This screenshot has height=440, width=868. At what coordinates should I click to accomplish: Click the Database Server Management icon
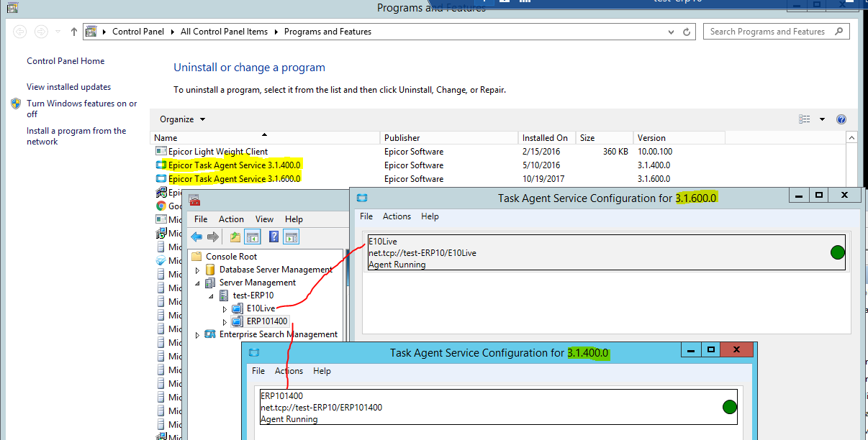(211, 270)
